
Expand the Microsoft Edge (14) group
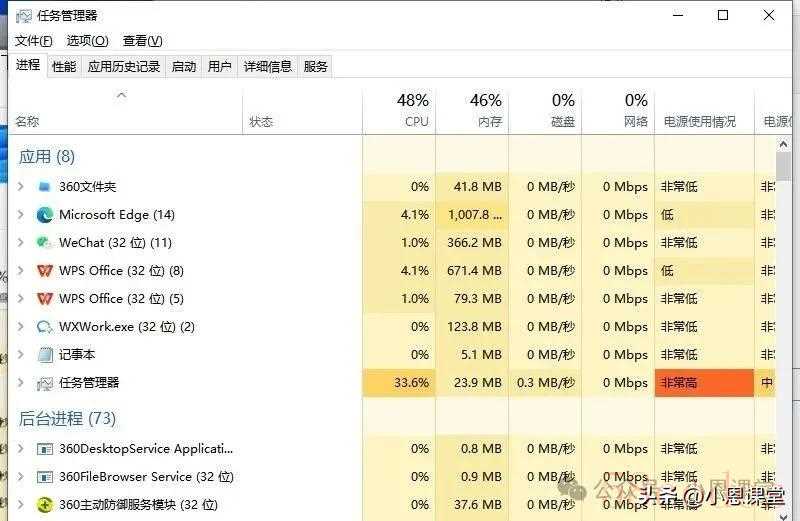pyautogui.click(x=20, y=215)
